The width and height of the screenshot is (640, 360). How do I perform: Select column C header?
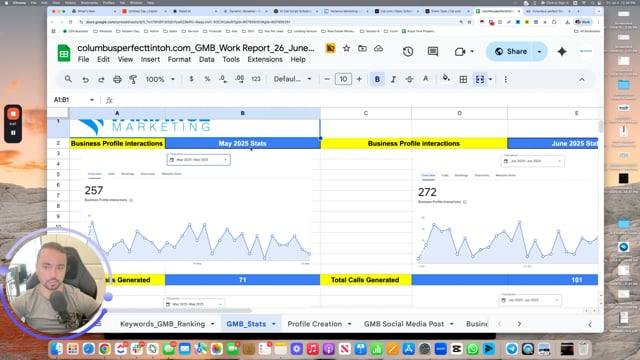366,113
